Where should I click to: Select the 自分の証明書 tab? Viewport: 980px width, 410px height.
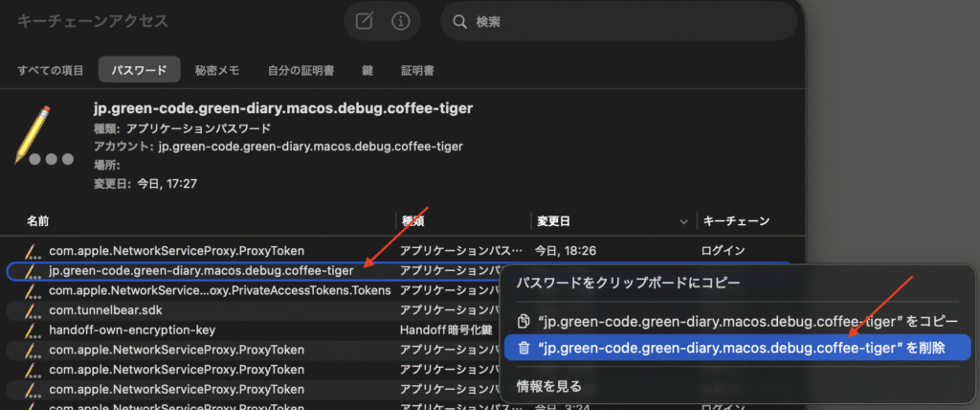coord(301,70)
